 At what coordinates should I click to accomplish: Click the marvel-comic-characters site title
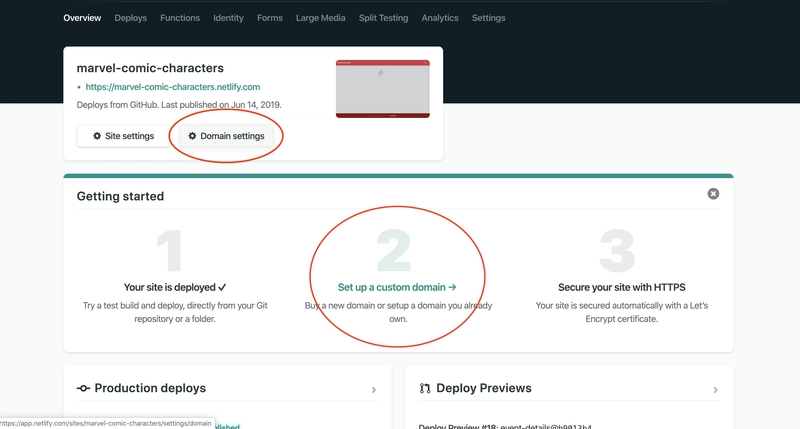coord(150,68)
